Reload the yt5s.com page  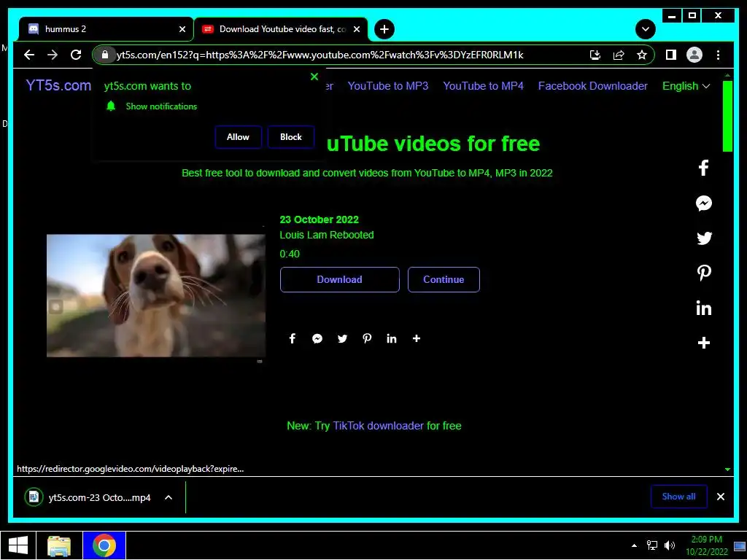(76, 55)
